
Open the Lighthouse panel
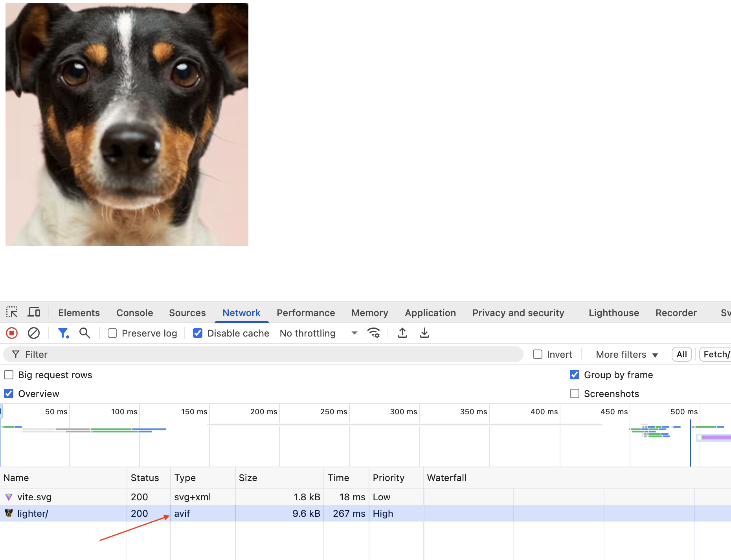pos(613,313)
